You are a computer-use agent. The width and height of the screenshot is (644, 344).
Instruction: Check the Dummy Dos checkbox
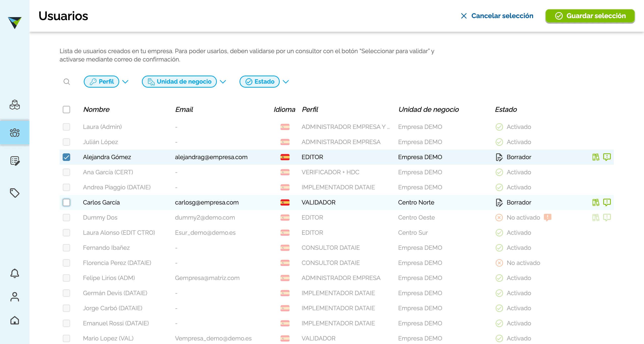pyautogui.click(x=66, y=218)
